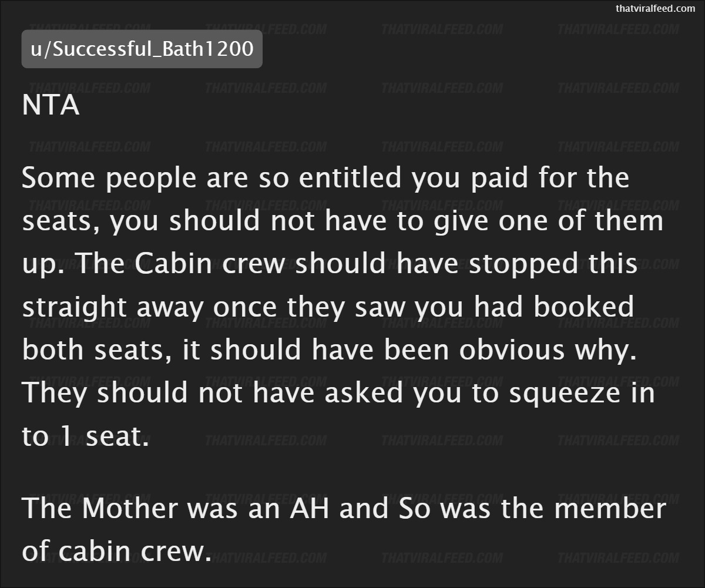Click the line starting 'They should not have asked'
Image resolution: width=705 pixels, height=588 pixels.
point(338,393)
